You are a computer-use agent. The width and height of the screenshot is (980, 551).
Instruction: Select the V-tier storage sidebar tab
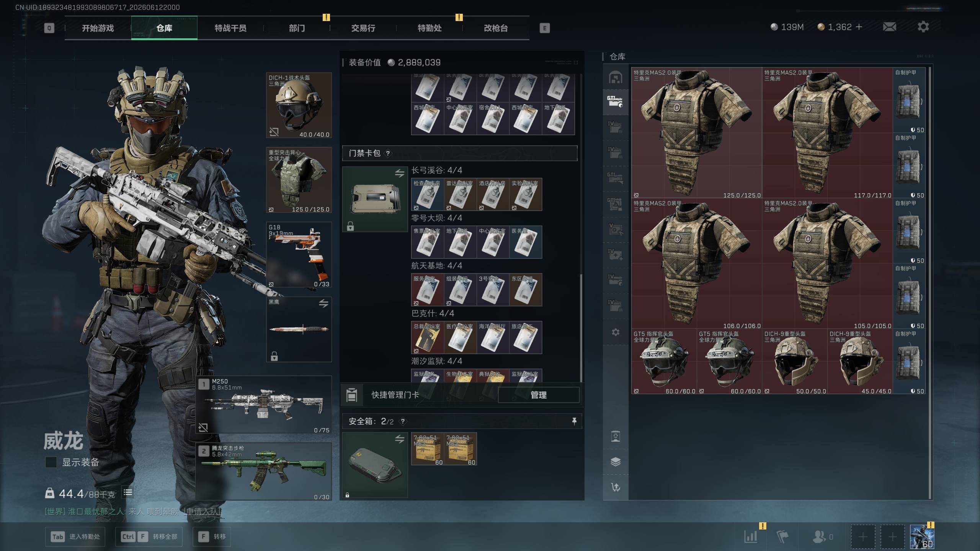[616, 229]
